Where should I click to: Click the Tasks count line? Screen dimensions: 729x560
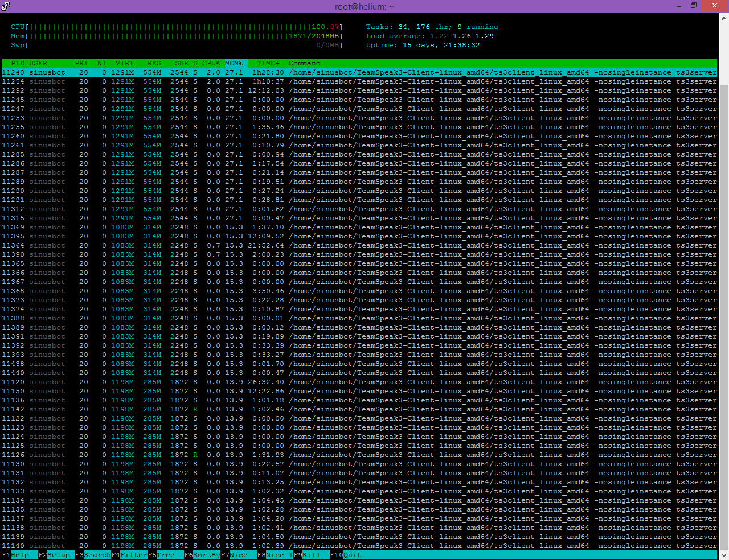tap(432, 27)
